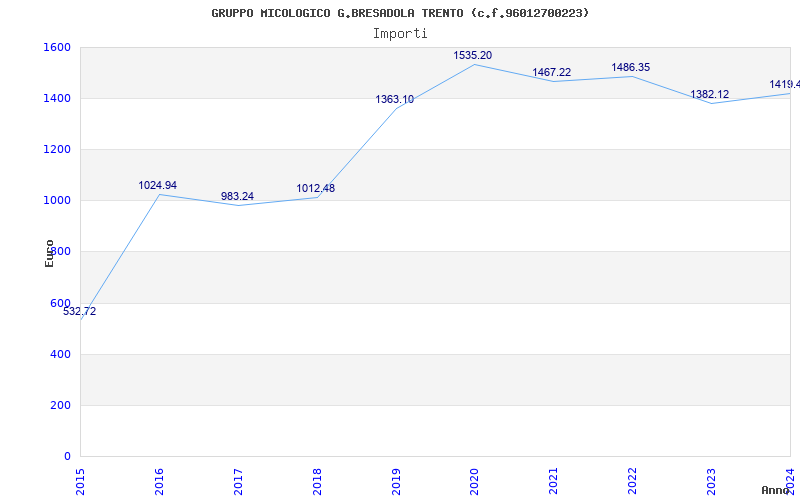
Task: Click the 400 y-axis tick label
Action: click(60, 354)
